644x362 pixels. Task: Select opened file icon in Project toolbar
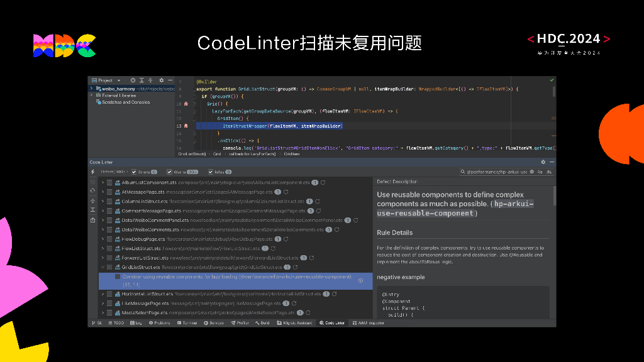click(x=133, y=80)
